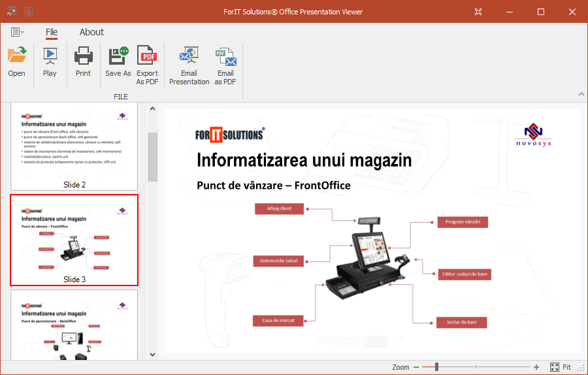The width and height of the screenshot is (588, 375).
Task: Click the app logo in title bar
Action: pos(12,11)
